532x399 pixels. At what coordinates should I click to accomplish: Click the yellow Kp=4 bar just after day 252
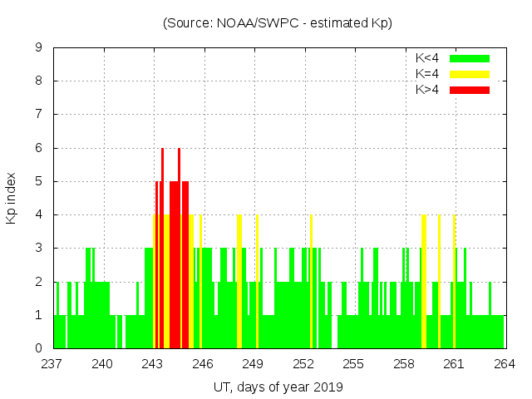click(311, 283)
